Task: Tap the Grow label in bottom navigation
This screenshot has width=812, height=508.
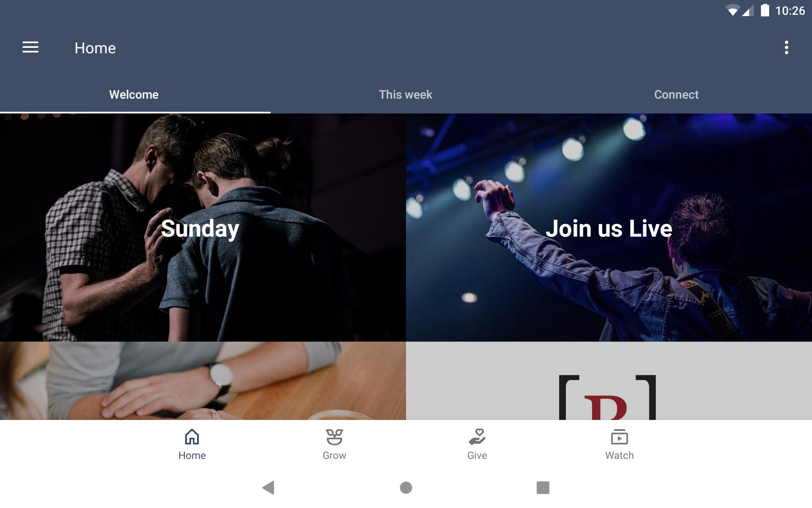Action: (334, 456)
